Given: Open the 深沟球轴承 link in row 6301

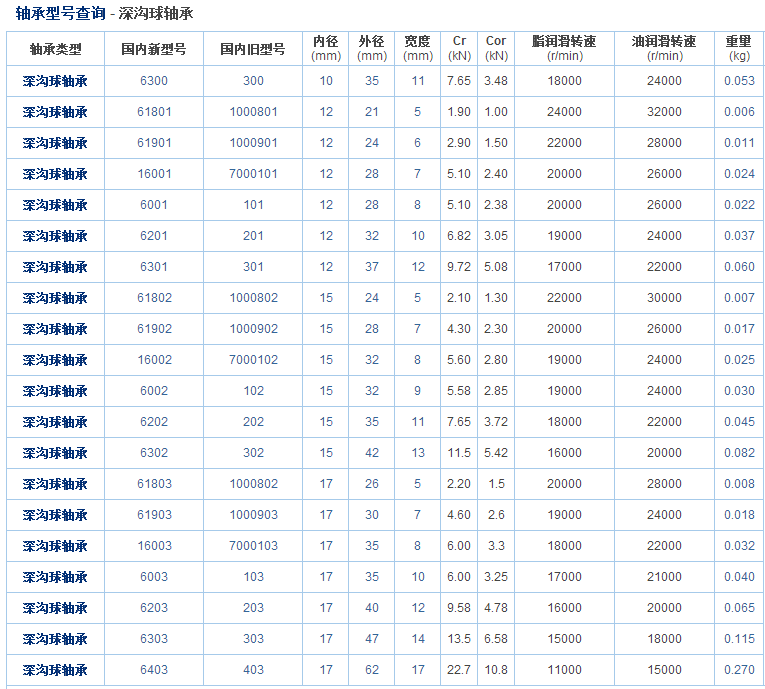Looking at the screenshot, I should (55, 267).
